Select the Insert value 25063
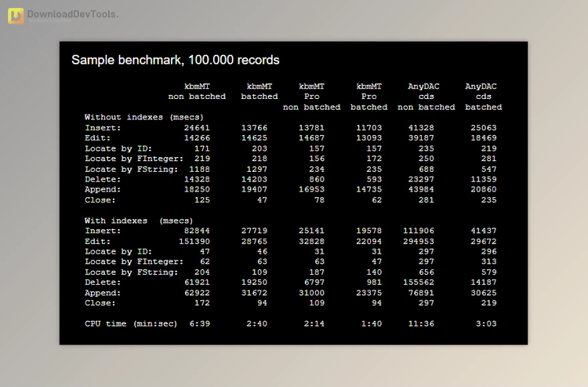This screenshot has width=588, height=387. pos(484,128)
